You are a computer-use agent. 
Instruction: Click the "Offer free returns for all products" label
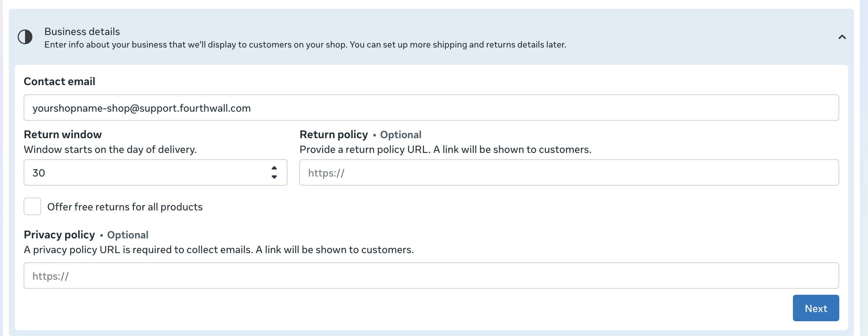pyautogui.click(x=125, y=207)
